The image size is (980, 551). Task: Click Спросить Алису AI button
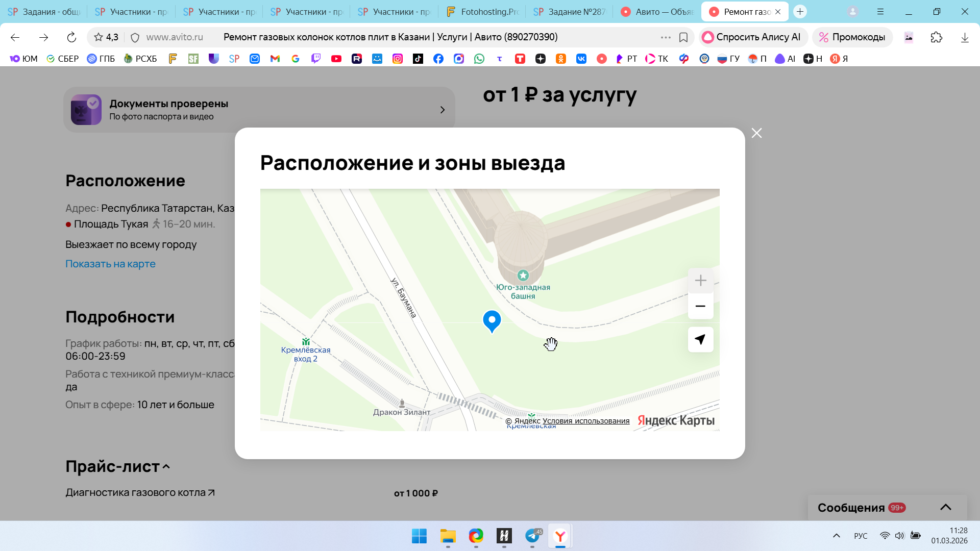coord(752,37)
